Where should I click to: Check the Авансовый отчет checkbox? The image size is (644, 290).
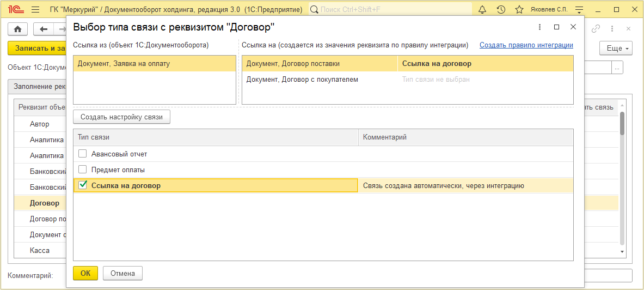coord(83,154)
